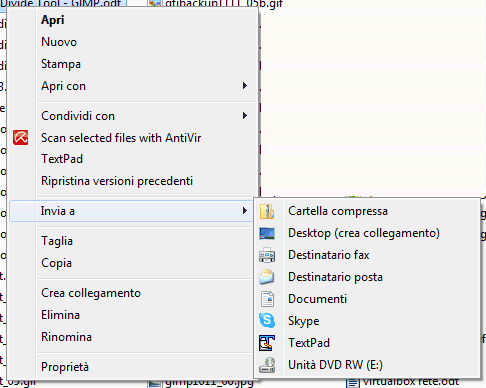Viewport: 486px width, 388px height.
Task: Click the red AntiVir umbrella icon
Action: (21, 138)
